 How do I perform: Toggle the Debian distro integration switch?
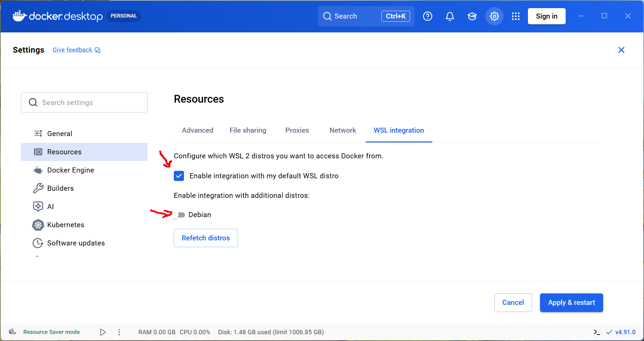(178, 215)
